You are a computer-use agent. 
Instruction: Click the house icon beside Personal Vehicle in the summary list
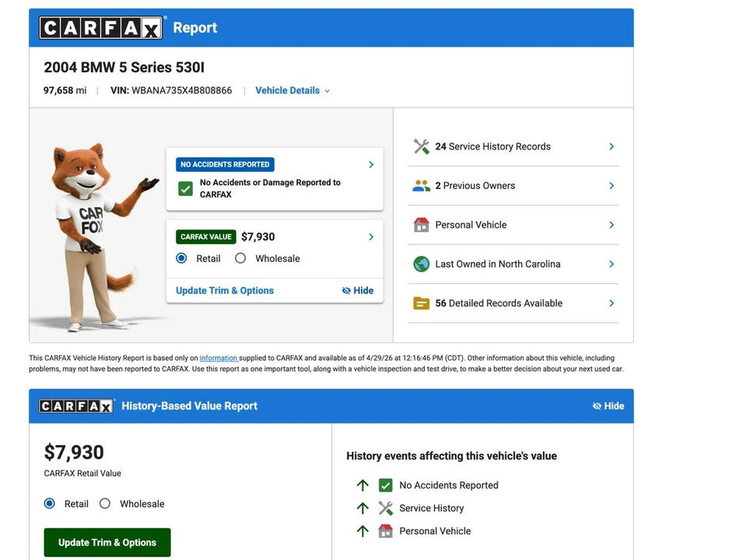pos(421,225)
